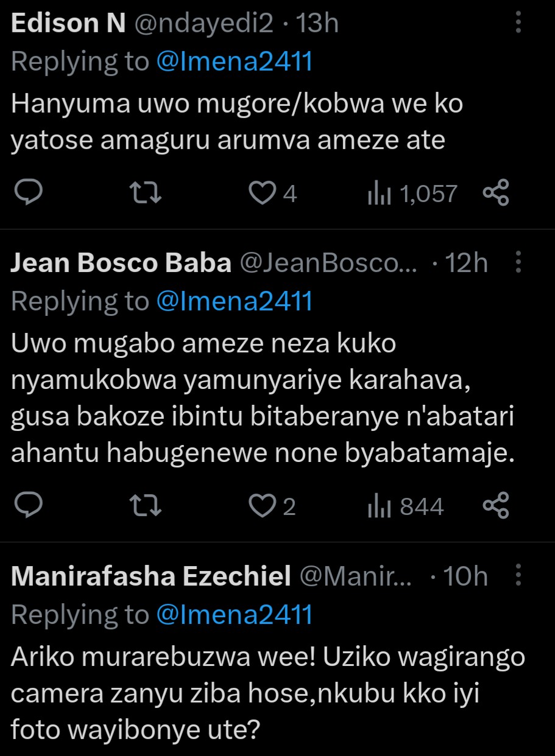Open @Imena2411 mention under Edison N

point(235,61)
